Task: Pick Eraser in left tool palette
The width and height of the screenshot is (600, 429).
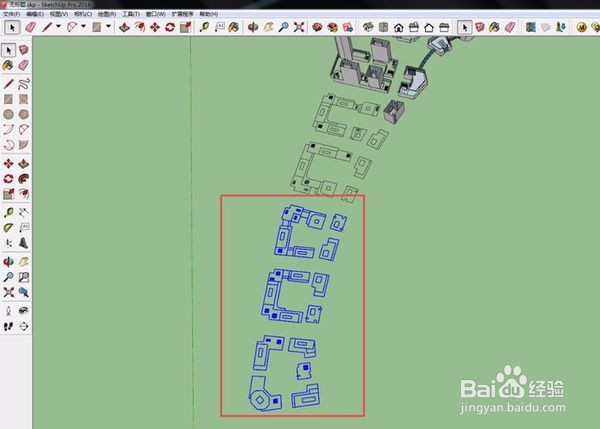Action: point(24,65)
